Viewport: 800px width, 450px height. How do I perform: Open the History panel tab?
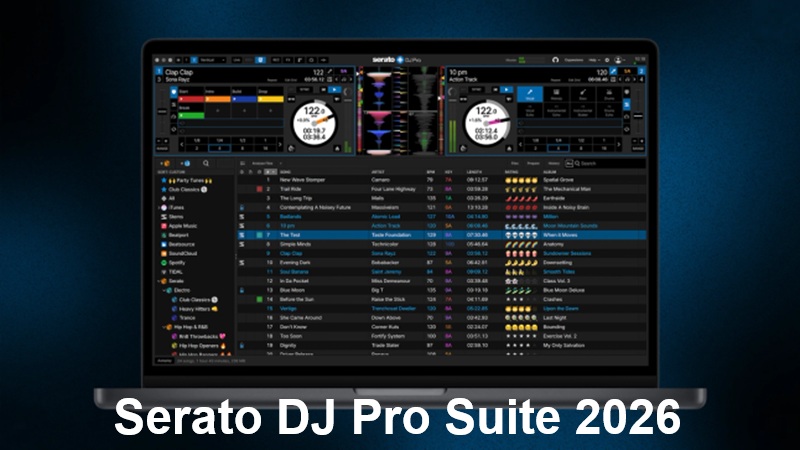tap(554, 163)
